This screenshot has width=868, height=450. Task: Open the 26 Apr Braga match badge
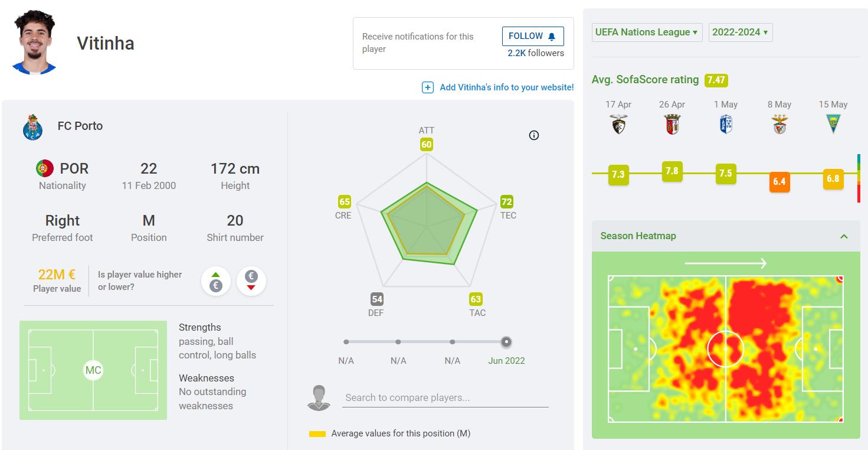(672, 124)
